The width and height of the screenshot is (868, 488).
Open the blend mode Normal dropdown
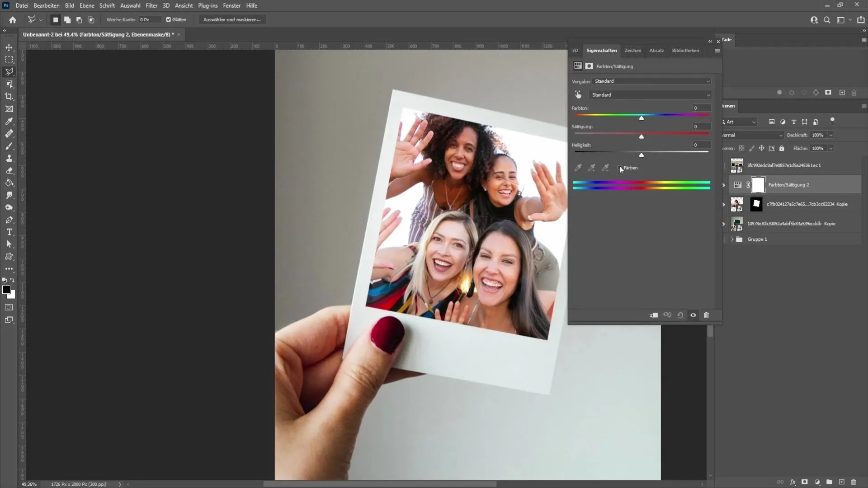[x=753, y=135]
